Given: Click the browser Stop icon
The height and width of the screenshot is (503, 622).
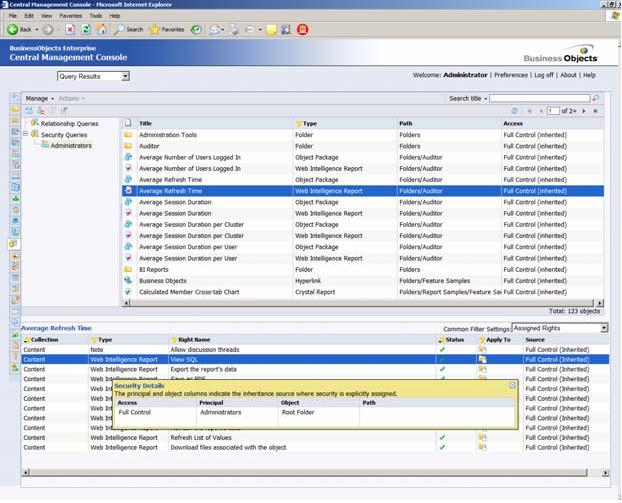Looking at the screenshot, I should [x=70, y=29].
